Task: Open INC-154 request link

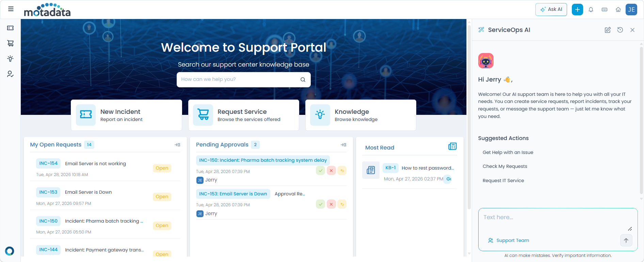Action: (x=48, y=163)
